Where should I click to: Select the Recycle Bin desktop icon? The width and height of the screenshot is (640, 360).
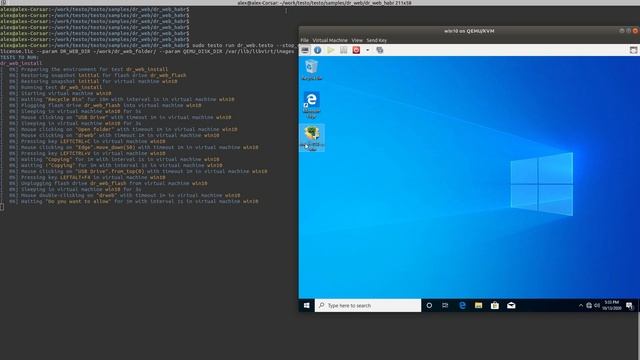pyautogui.click(x=312, y=70)
